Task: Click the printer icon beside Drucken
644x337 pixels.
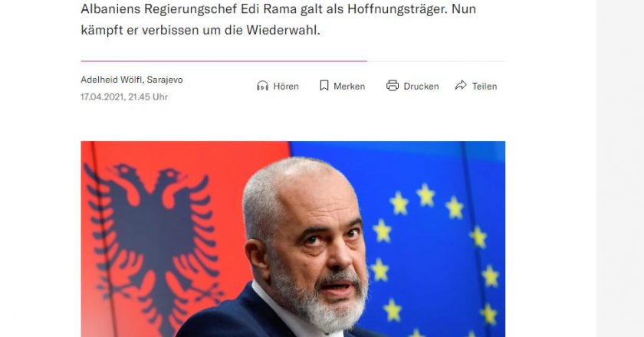Action: (x=393, y=85)
